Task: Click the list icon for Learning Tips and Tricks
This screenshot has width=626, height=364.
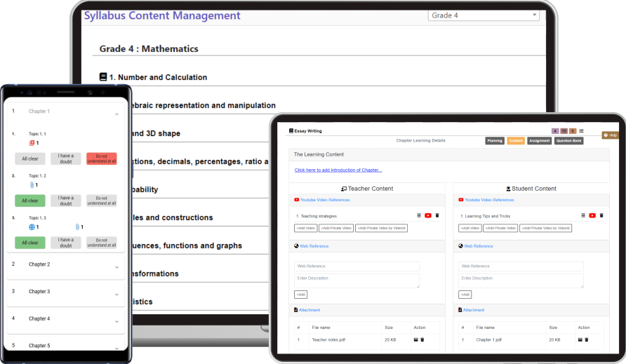Action: pyautogui.click(x=583, y=215)
